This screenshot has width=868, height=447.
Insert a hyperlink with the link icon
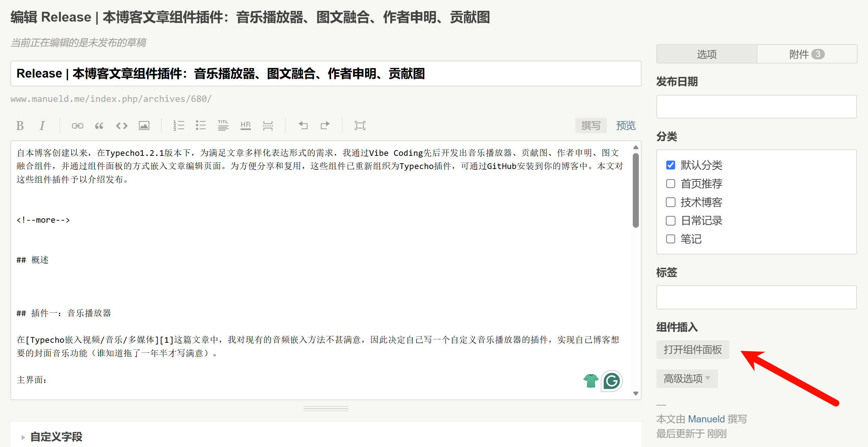tap(77, 125)
